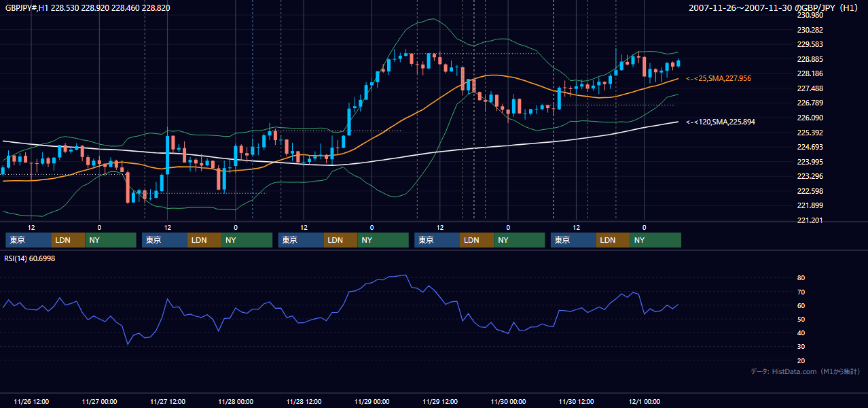The height and width of the screenshot is (408, 868).
Task: Select the NY session box for 11/29
Action: 519,240
